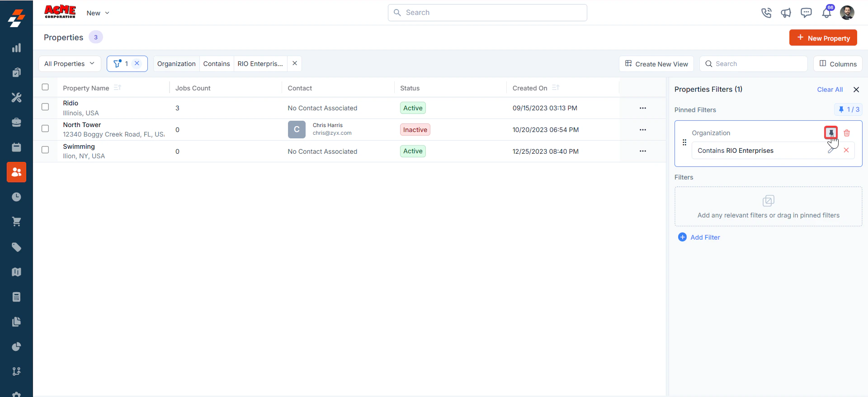Click Clear All filters link

pyautogui.click(x=830, y=90)
